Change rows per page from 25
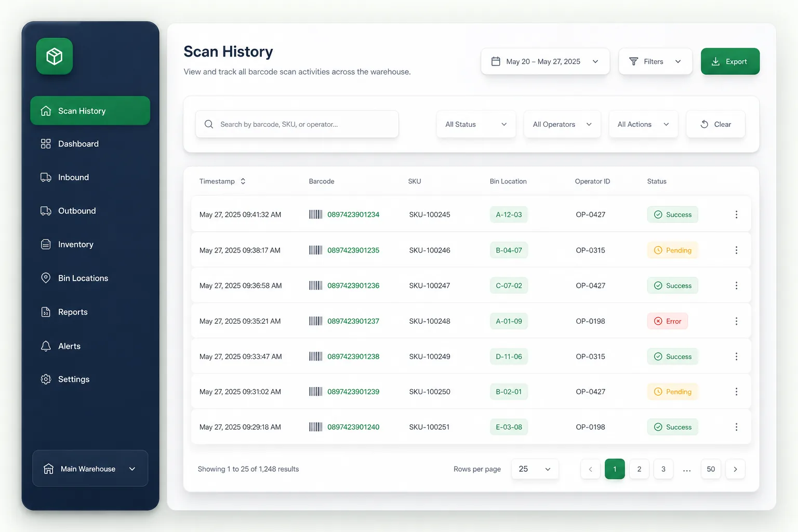The width and height of the screenshot is (798, 532). click(x=535, y=469)
